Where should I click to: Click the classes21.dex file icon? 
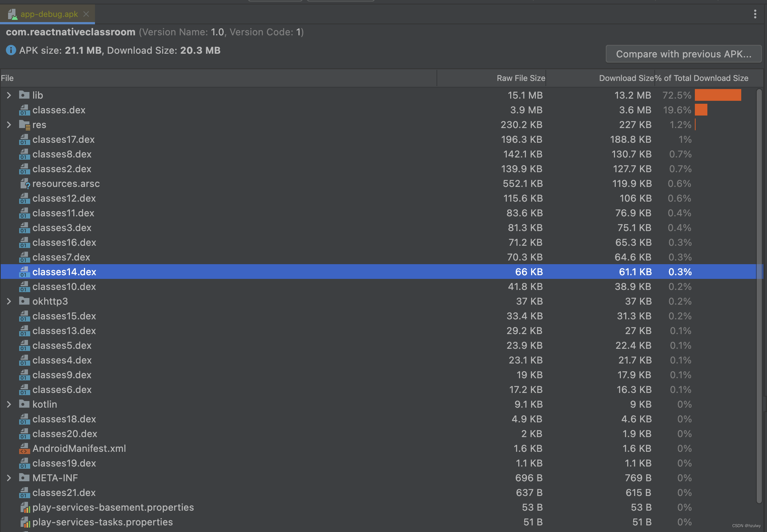tap(24, 492)
